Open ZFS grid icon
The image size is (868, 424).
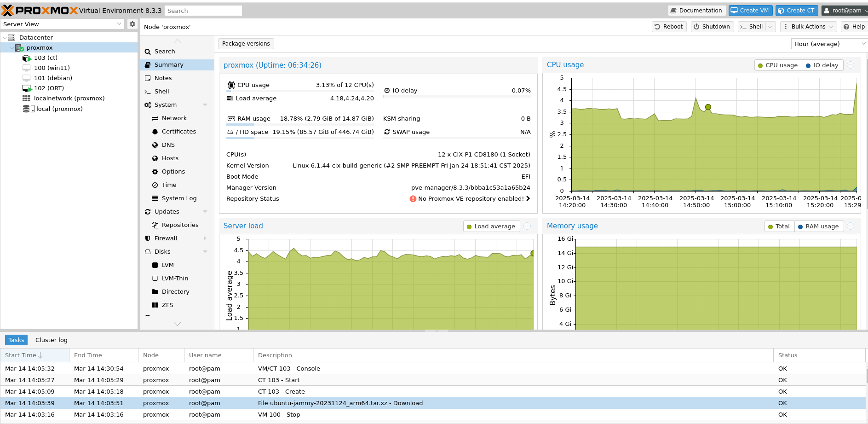155,305
